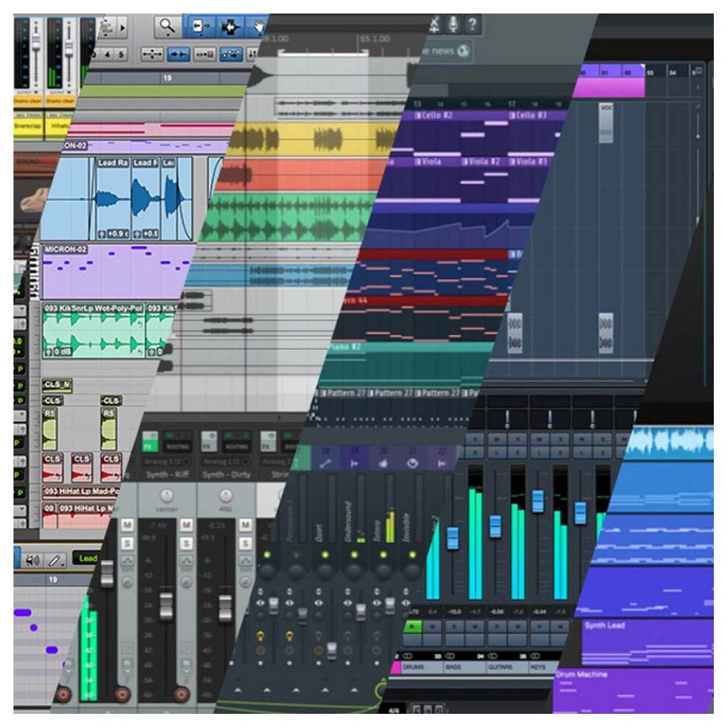Click the thumbs-up icon on FL mixer track 20

click(x=383, y=463)
